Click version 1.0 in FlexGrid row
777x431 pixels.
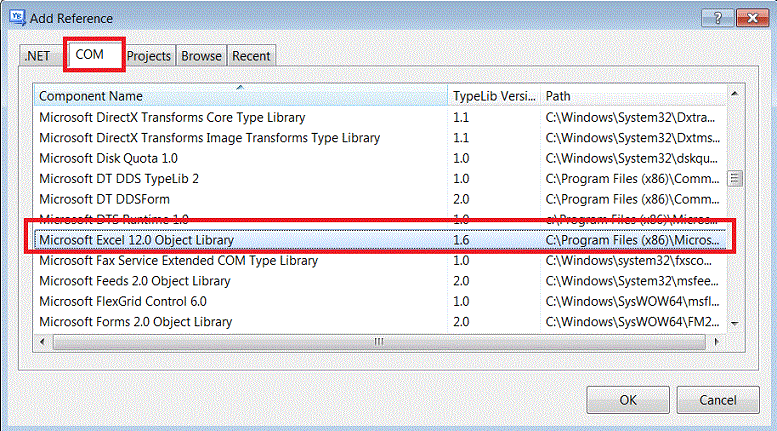coord(461,301)
